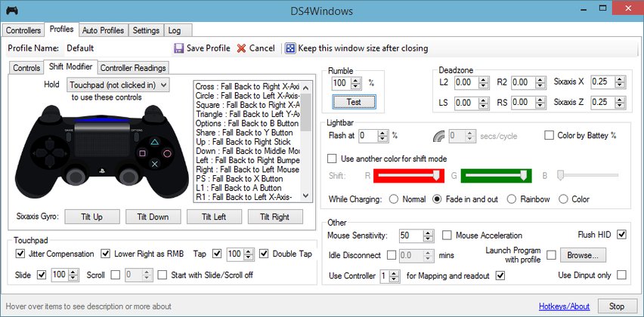Click the Profile Name input field
This screenshot has height=317, width=644.
pyautogui.click(x=117, y=48)
